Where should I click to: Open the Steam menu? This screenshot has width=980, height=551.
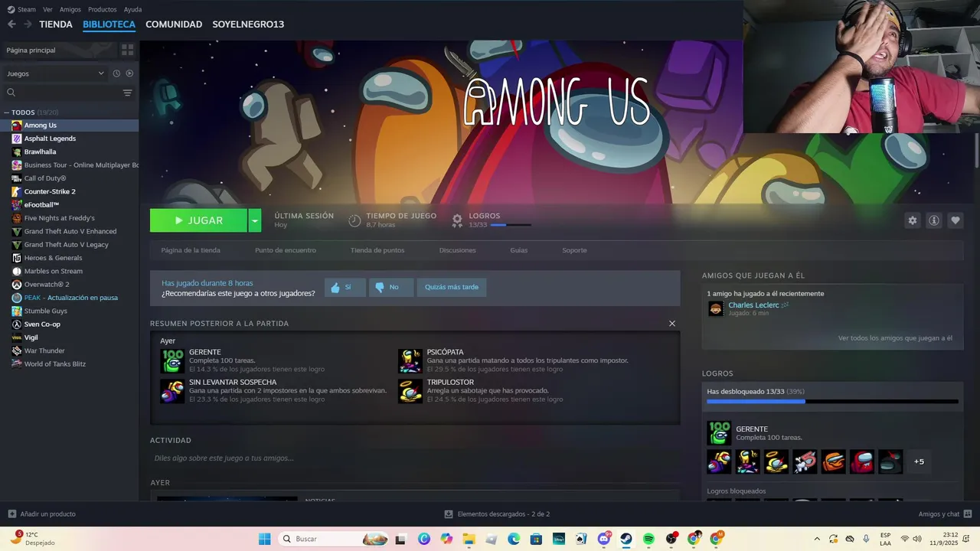21,9
